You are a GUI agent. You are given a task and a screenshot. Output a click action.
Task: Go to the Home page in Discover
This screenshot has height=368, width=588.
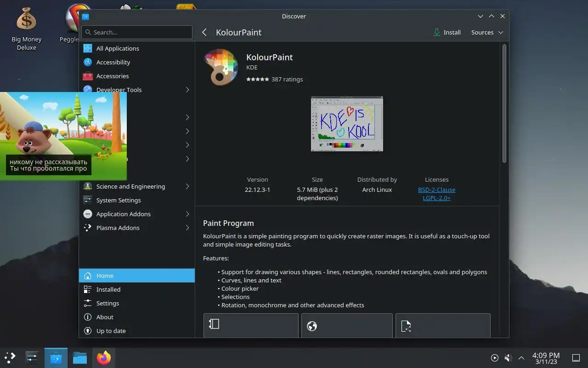(137, 276)
